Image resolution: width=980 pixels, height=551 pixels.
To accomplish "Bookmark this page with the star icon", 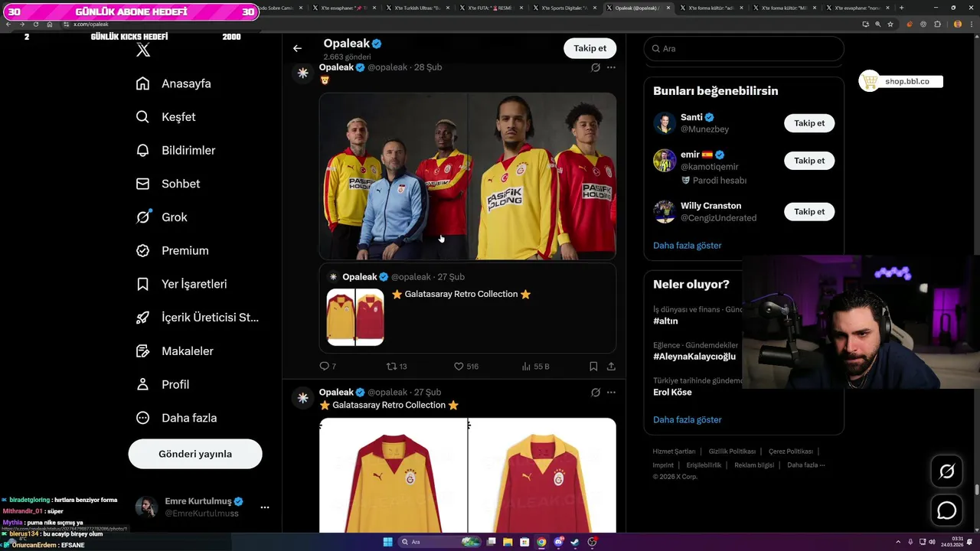I will 890,24.
